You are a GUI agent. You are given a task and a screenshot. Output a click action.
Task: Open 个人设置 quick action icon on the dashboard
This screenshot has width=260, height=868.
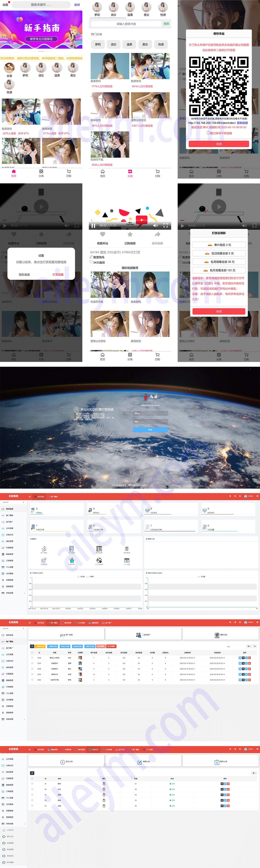(x=127, y=560)
